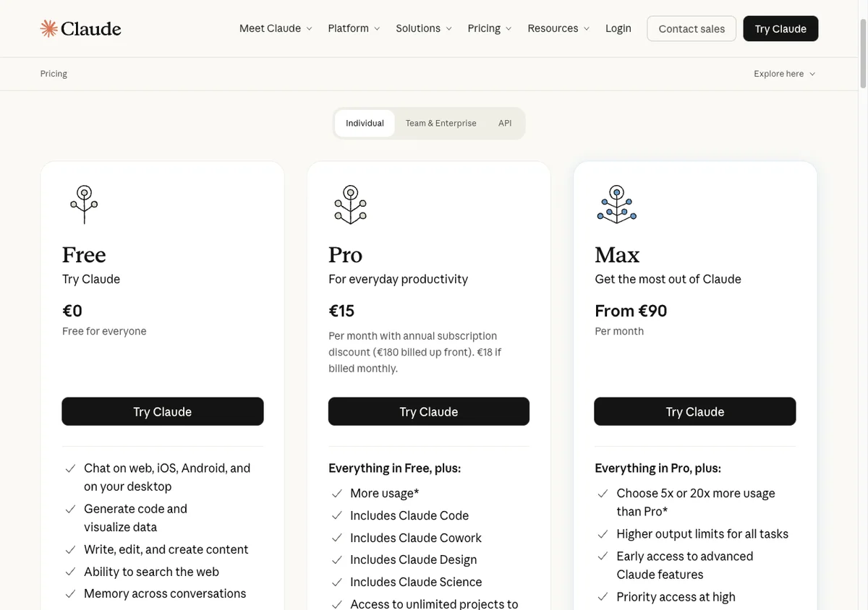Viewport: 868px width, 610px height.
Task: Open the Pricing dropdown in header
Action: [x=490, y=28]
